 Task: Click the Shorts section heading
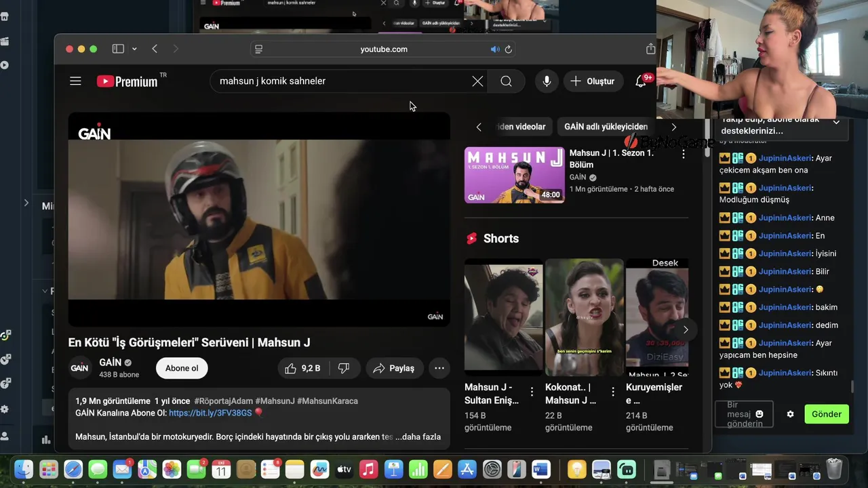500,239
